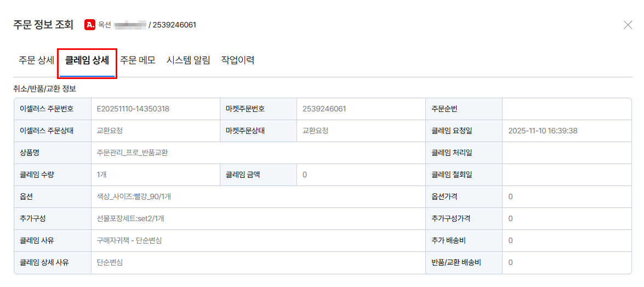Click the 취소/반품/교환 정보 section heading

tap(45, 88)
